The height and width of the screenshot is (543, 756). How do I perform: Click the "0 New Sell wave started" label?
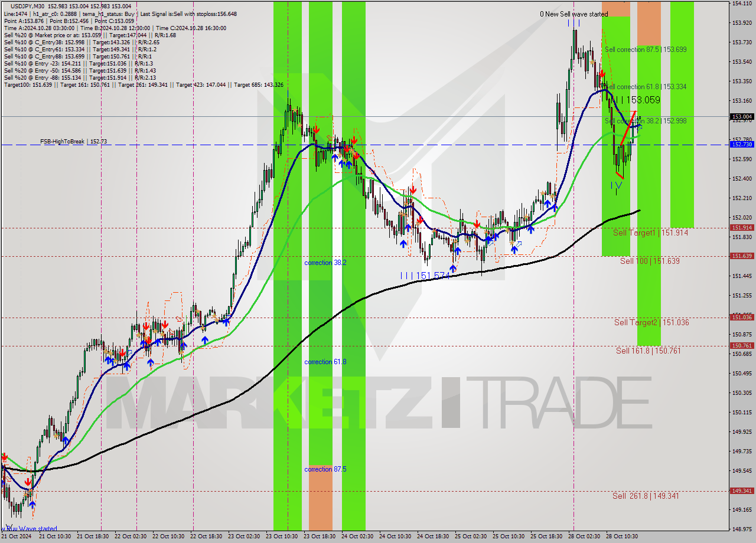click(x=573, y=14)
